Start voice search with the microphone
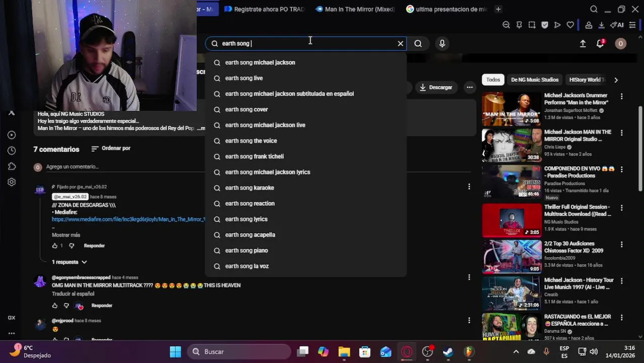644x363 pixels. 442,43
